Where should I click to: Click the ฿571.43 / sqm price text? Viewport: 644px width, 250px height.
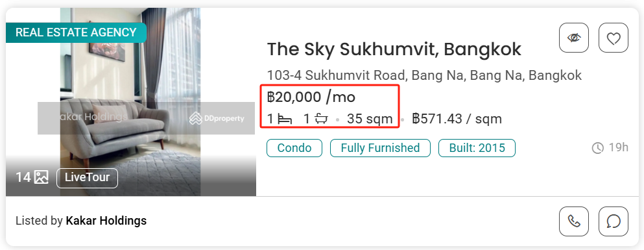click(x=457, y=119)
